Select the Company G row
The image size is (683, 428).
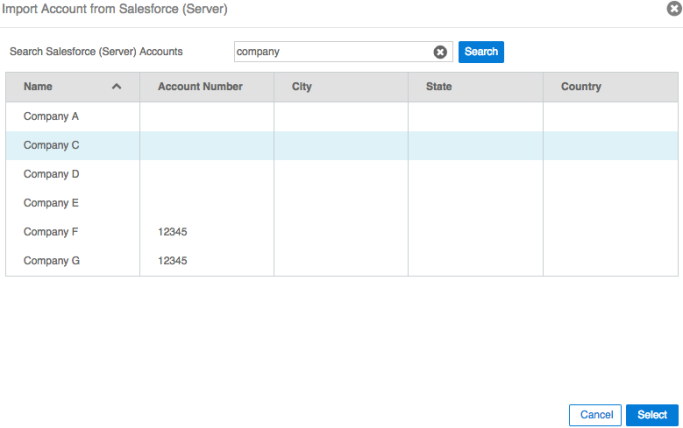(342, 260)
